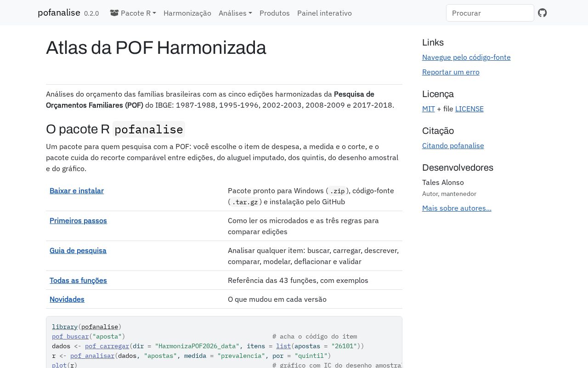
Task: Open the MIT license link
Action: (x=429, y=109)
